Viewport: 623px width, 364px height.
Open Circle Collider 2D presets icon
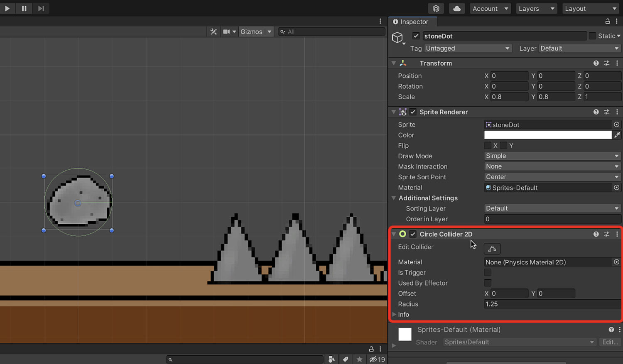[x=606, y=234]
